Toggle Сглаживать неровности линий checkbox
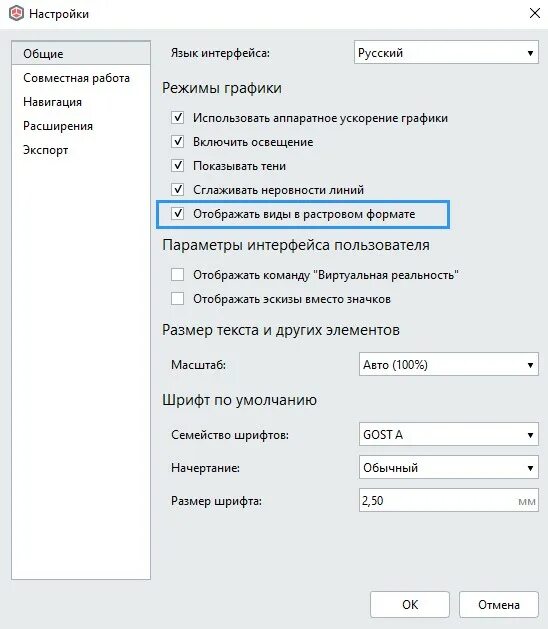 tap(177, 189)
